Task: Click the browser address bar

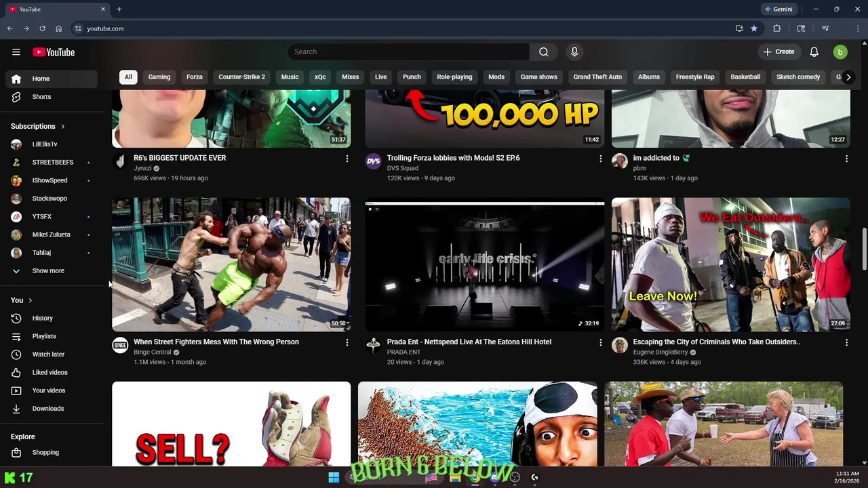Action: [x=400, y=28]
